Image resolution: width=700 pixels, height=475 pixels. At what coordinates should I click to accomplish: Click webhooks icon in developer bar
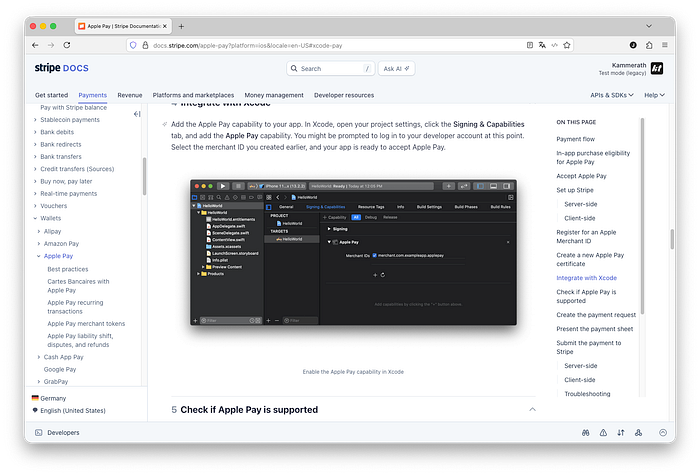638,433
